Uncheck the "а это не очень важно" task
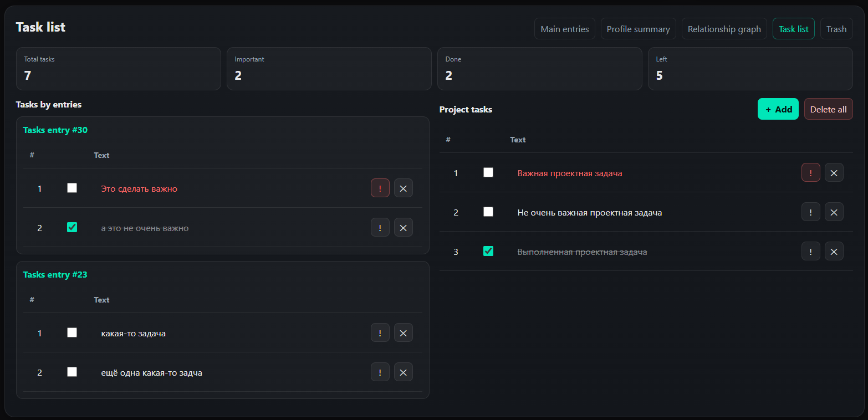868x420 pixels. tap(72, 227)
